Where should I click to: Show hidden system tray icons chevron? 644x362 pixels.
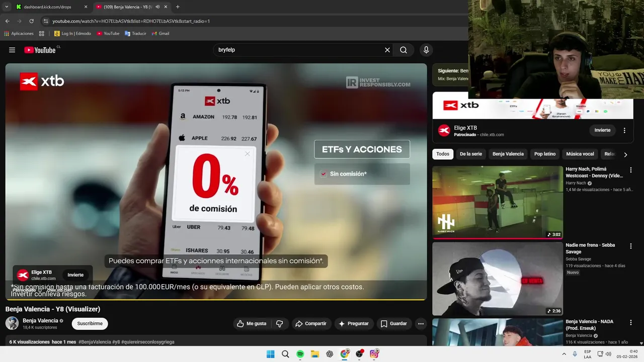[x=563, y=354]
